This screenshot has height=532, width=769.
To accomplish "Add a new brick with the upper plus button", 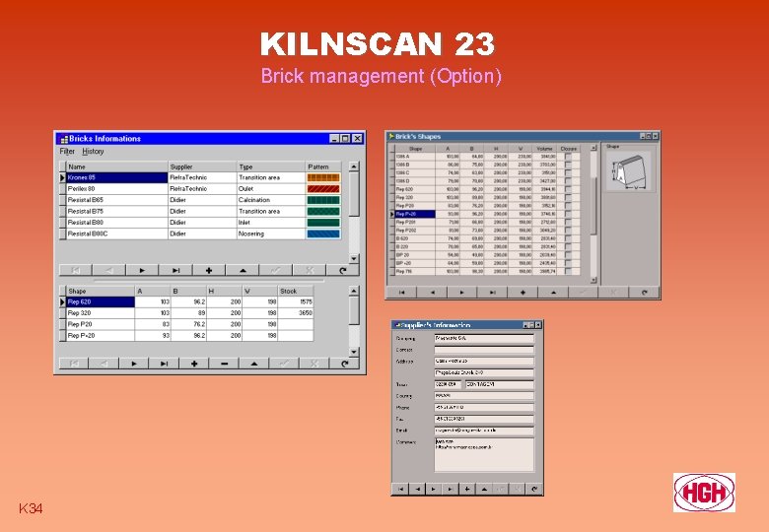I will click(x=208, y=270).
